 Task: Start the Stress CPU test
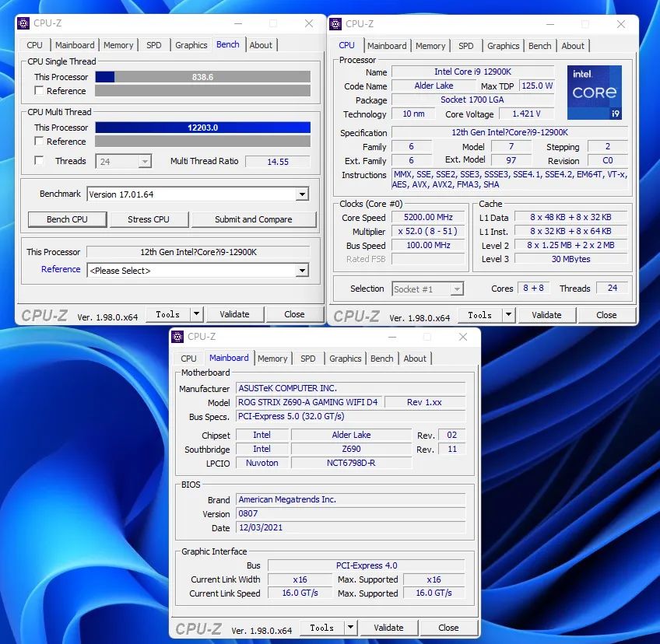[149, 219]
